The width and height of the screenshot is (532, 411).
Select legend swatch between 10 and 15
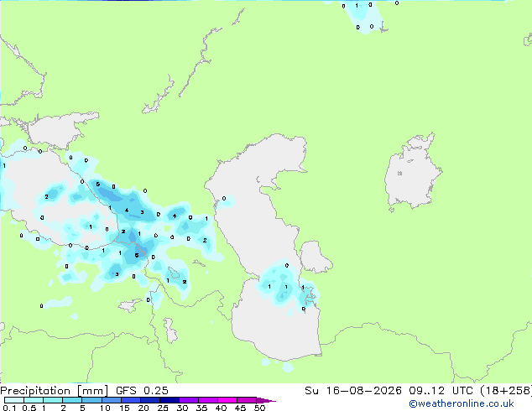[111, 400]
